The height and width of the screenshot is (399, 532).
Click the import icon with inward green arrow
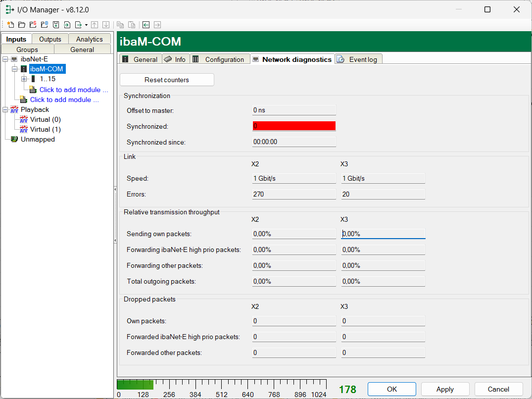[x=67, y=25]
